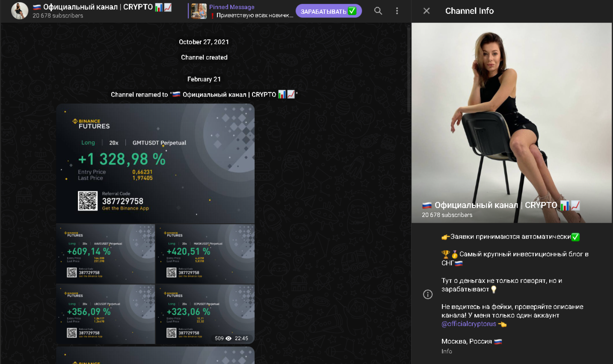Open the MASKUSDT +420,51 % image
The height and width of the screenshot is (364, 613).
pos(205,254)
